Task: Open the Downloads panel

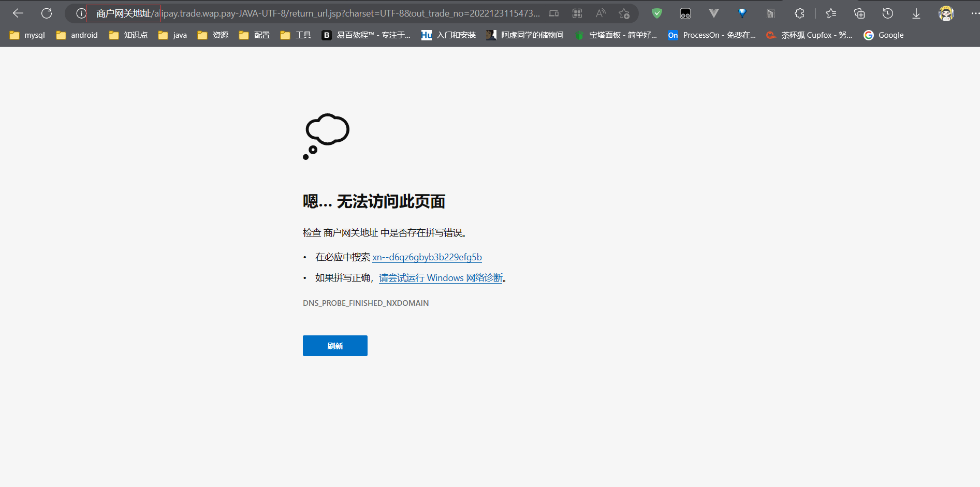Action: pos(916,13)
